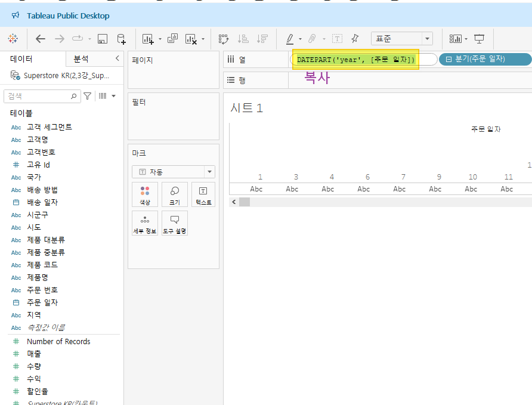Click the 시트 1 title
This screenshot has height=405, width=532.
click(247, 108)
